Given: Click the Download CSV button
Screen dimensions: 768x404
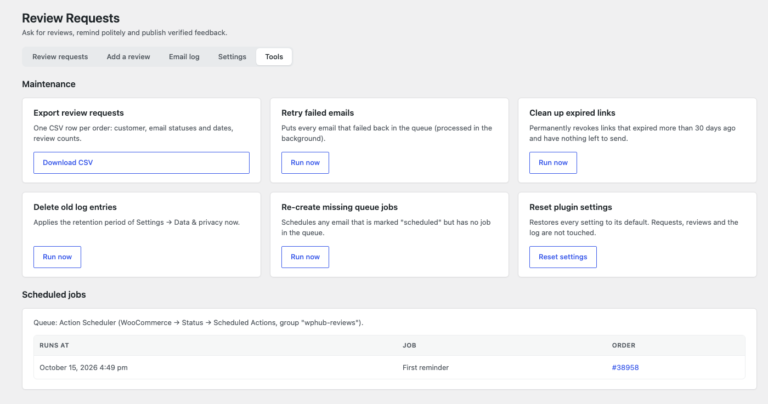Looking at the screenshot, I should (142, 163).
